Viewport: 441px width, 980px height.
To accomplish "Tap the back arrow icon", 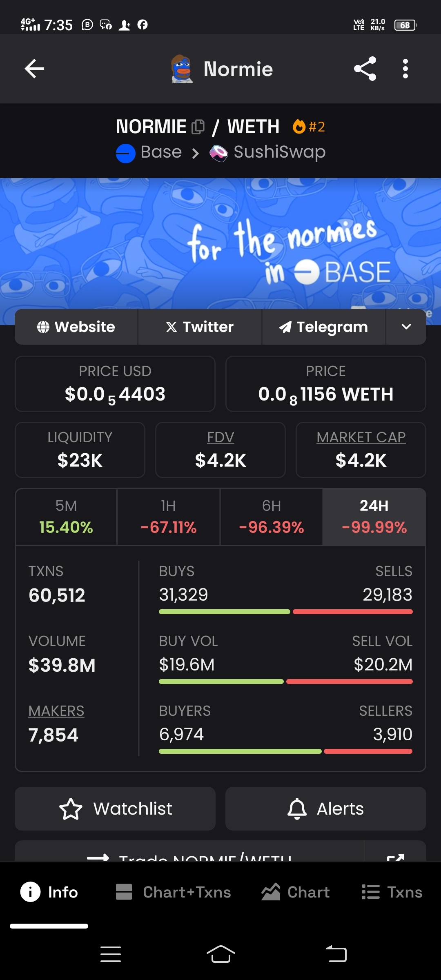I will pyautogui.click(x=34, y=69).
